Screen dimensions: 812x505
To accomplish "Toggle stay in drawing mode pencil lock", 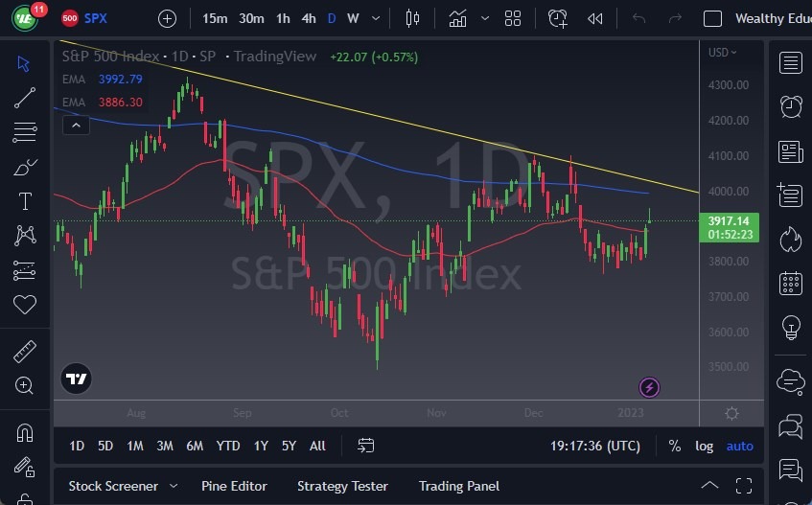I will point(24,467).
